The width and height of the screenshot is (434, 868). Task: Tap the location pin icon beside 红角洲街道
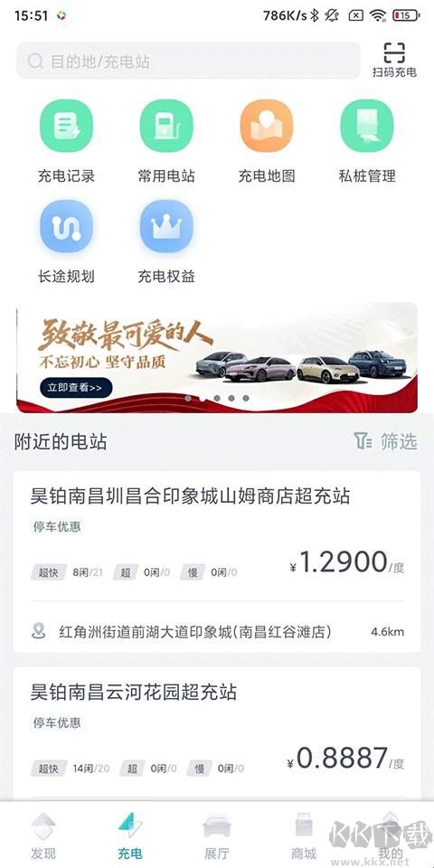[38, 631]
